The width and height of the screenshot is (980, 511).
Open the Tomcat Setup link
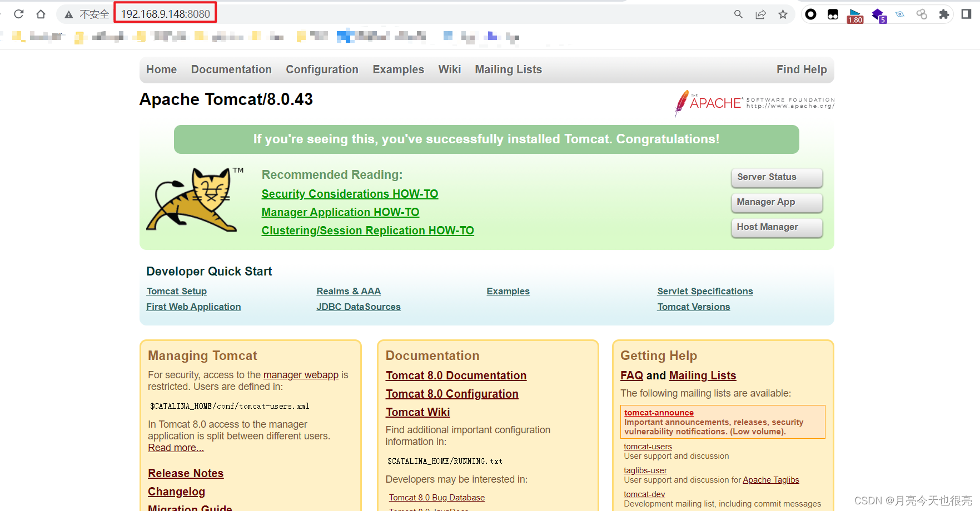point(176,291)
